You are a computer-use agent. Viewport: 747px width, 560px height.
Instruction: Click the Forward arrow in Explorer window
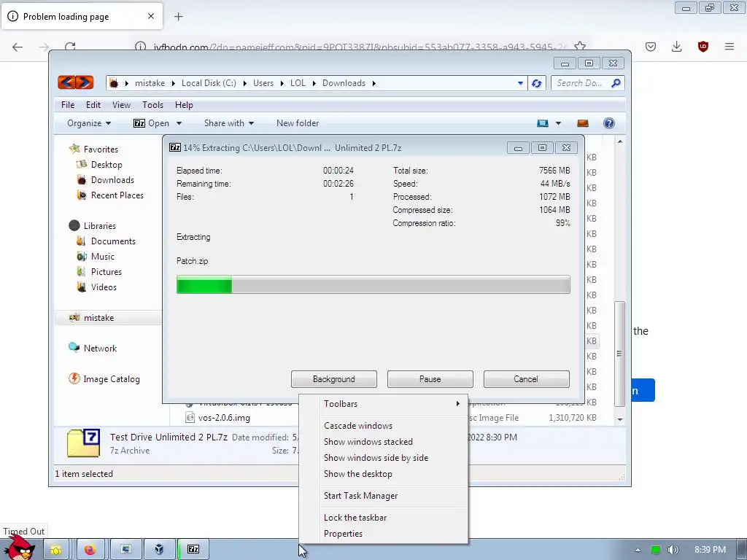85,83
